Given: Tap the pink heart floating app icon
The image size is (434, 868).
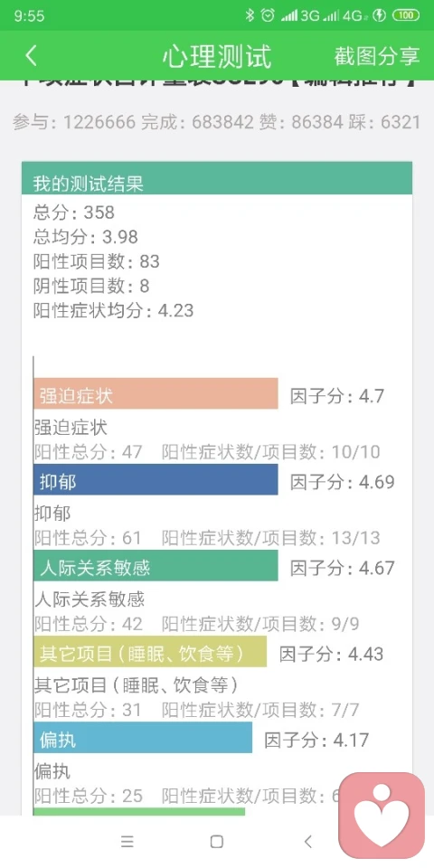Looking at the screenshot, I should coord(382,815).
